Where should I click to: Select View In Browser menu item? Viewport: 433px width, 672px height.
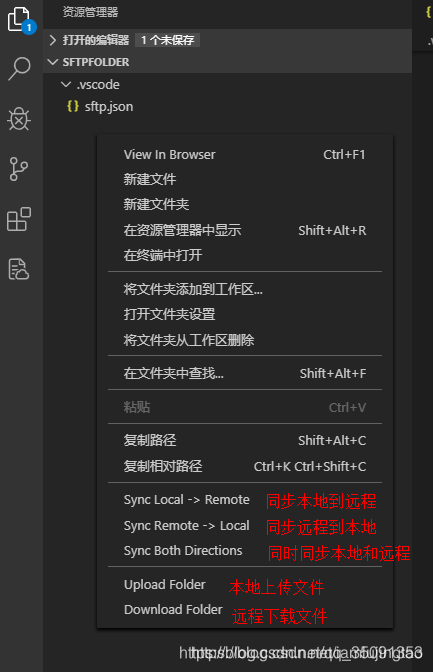point(245,154)
